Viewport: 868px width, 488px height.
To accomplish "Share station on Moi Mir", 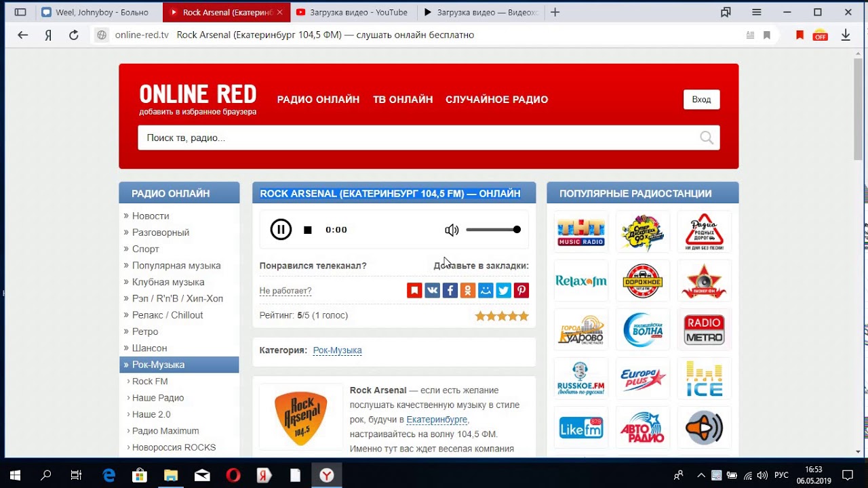I will coord(486,291).
